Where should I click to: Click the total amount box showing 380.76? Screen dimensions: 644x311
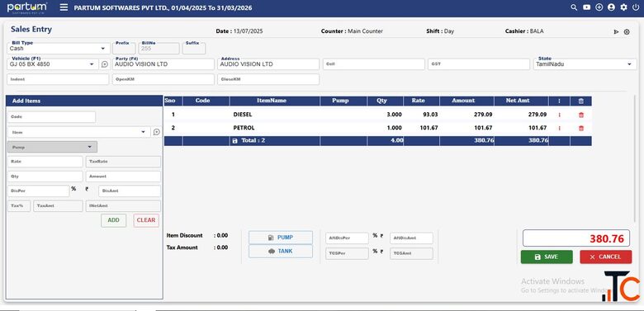click(576, 238)
